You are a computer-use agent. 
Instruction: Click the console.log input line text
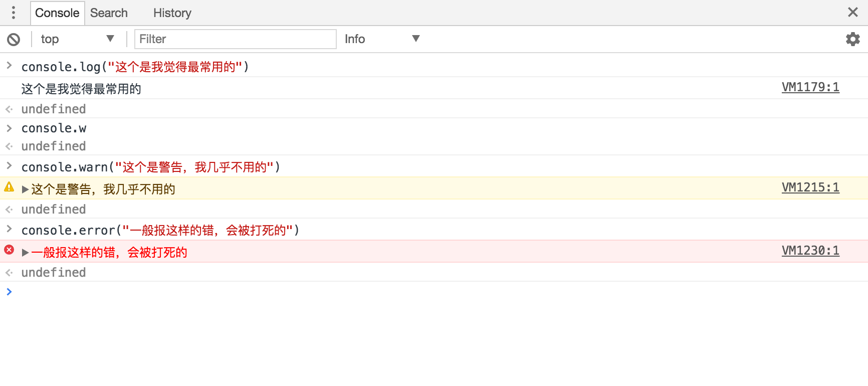point(135,67)
